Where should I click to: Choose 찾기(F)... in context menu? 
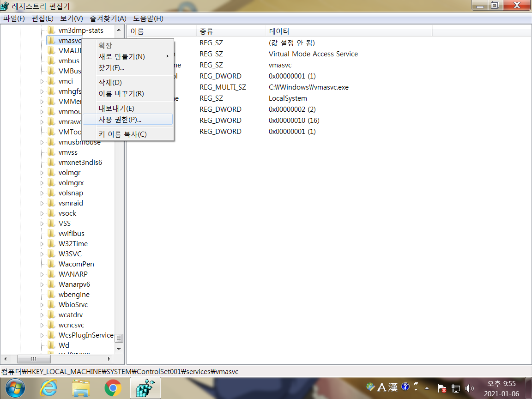[127, 68]
